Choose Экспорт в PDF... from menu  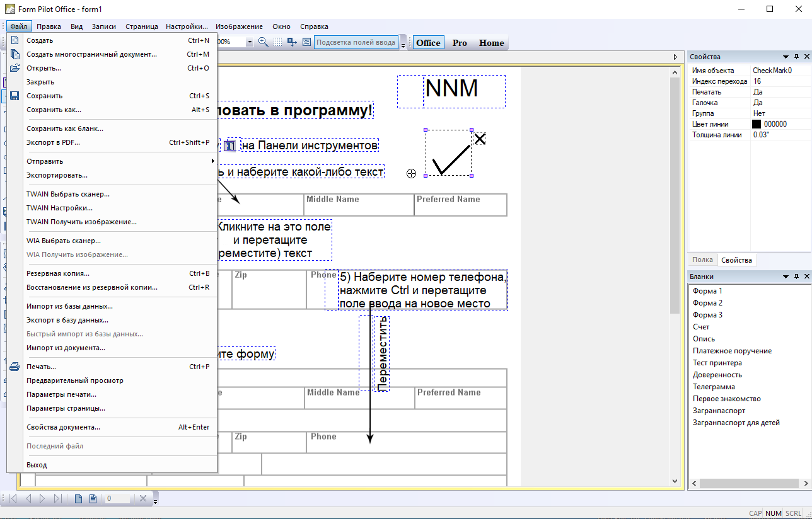(x=54, y=142)
